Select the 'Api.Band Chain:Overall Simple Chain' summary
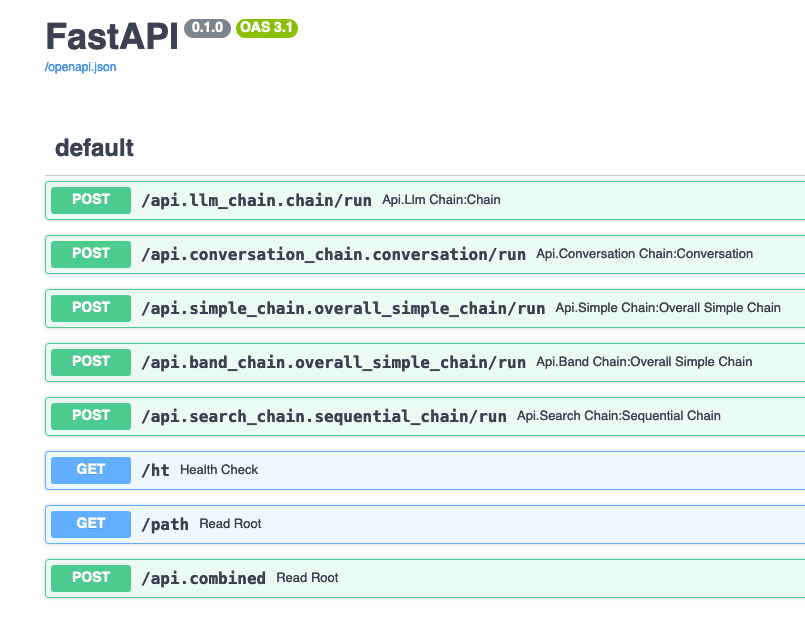The height and width of the screenshot is (629, 805). click(644, 362)
